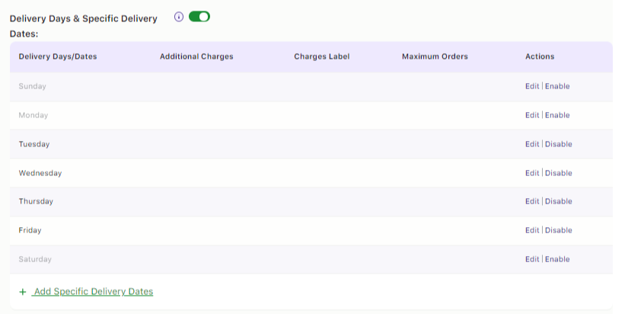Disable Friday delivery
The width and height of the screenshot is (644, 314).
pos(559,230)
